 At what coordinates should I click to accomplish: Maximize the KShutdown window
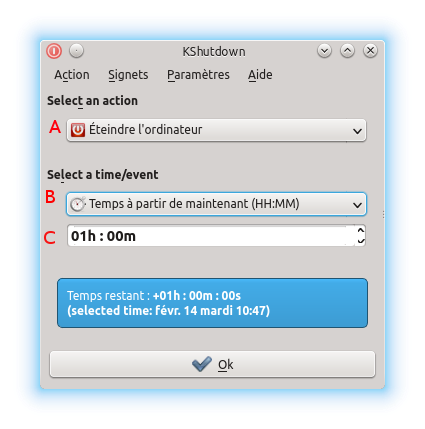[347, 51]
